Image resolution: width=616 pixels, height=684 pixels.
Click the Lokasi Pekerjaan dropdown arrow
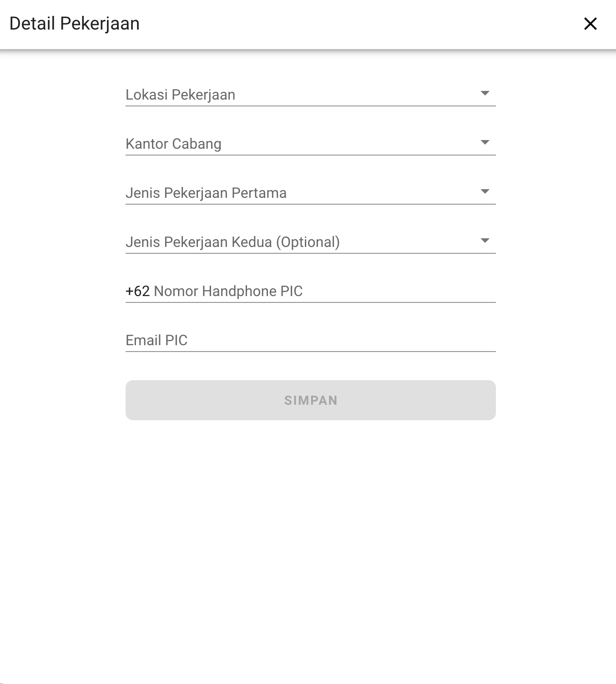[x=485, y=93]
